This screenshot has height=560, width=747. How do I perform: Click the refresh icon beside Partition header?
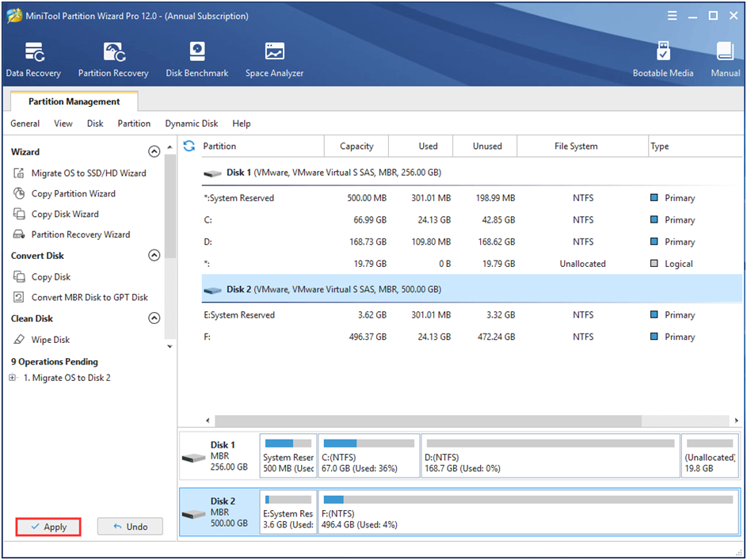189,147
